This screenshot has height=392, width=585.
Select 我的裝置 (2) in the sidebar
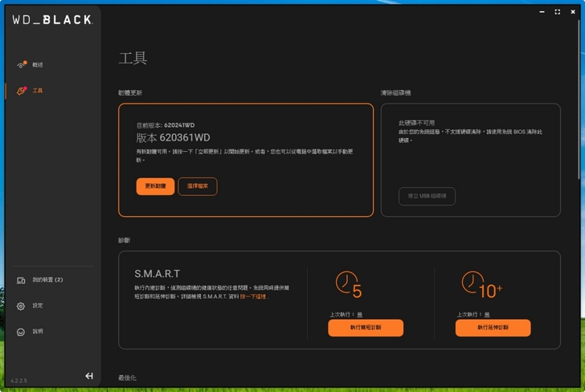(47, 280)
